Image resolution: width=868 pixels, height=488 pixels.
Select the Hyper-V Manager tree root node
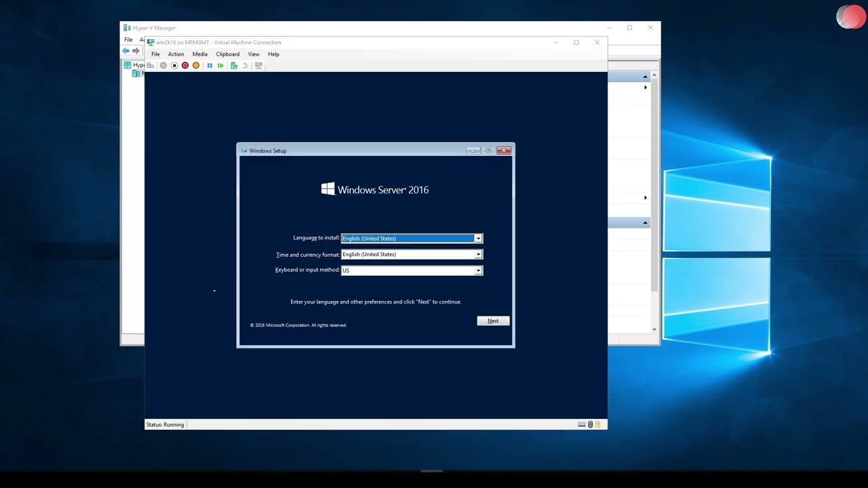click(134, 65)
